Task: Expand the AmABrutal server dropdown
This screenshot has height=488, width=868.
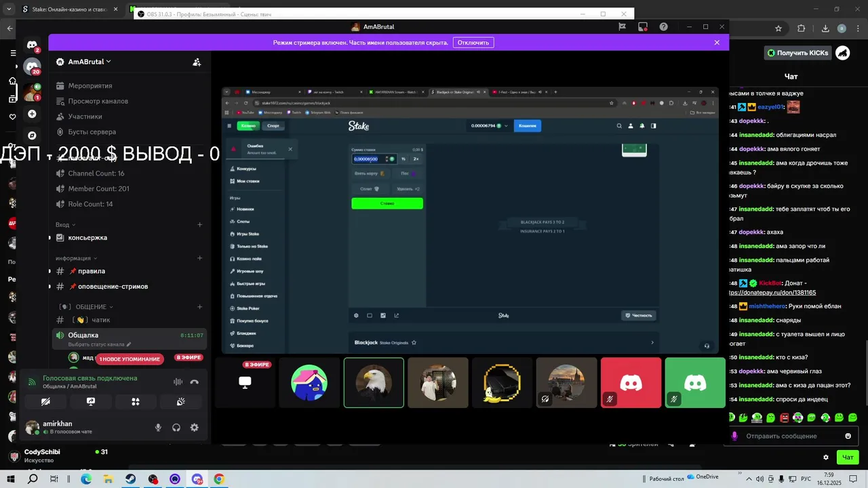Action: point(88,62)
